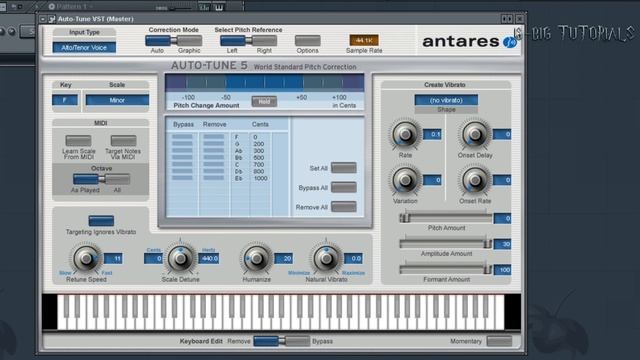The width and height of the screenshot is (640, 360).
Task: Click the Hertz value 440.0 field
Action: tap(209, 258)
